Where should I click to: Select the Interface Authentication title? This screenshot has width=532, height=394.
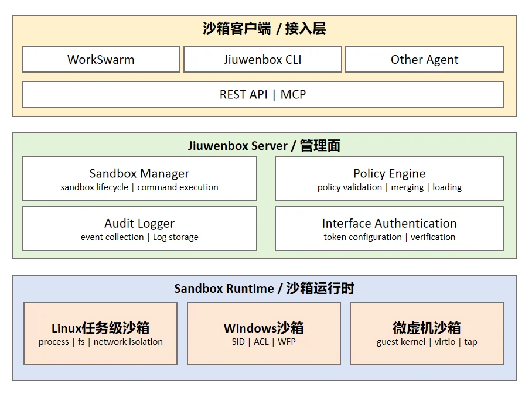tap(390, 224)
